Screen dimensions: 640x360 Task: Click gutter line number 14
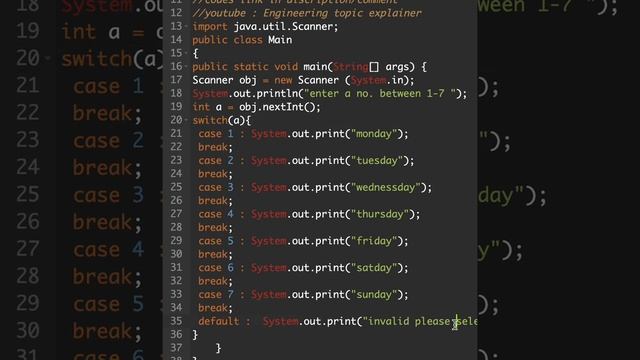point(176,40)
